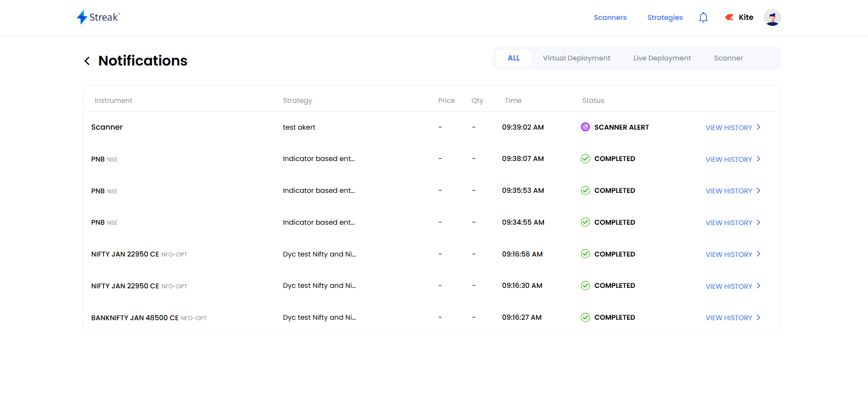This screenshot has width=868, height=418.
Task: View history for PNB at 09:34:55 AM
Action: pyautogui.click(x=729, y=223)
